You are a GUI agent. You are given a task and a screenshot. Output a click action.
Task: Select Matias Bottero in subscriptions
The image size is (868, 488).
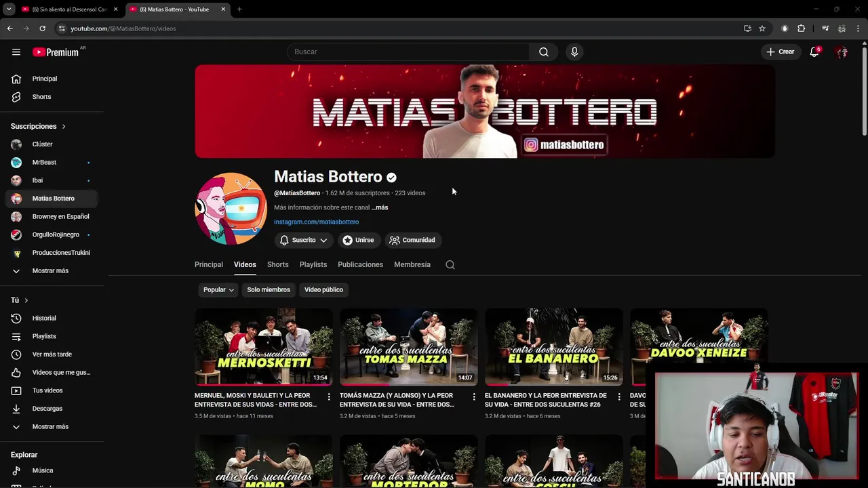tap(52, 199)
